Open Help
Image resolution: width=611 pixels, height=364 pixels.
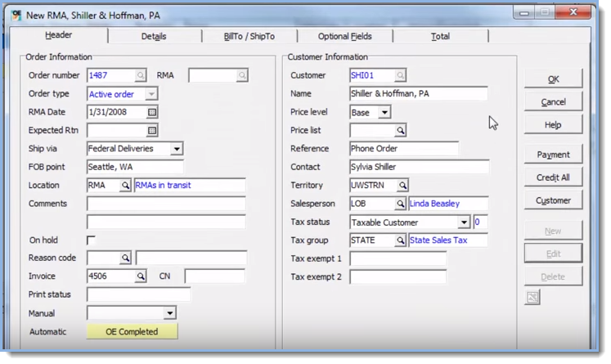pyautogui.click(x=553, y=124)
